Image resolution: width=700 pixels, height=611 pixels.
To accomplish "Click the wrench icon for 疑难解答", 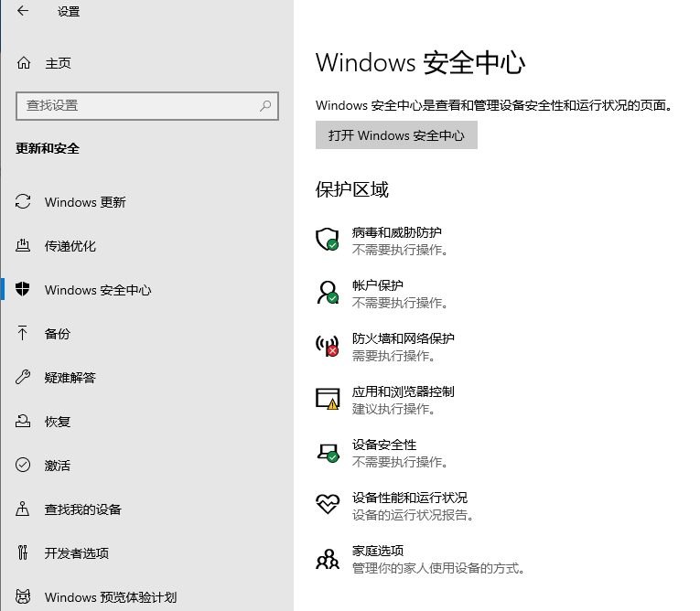I will point(23,377).
